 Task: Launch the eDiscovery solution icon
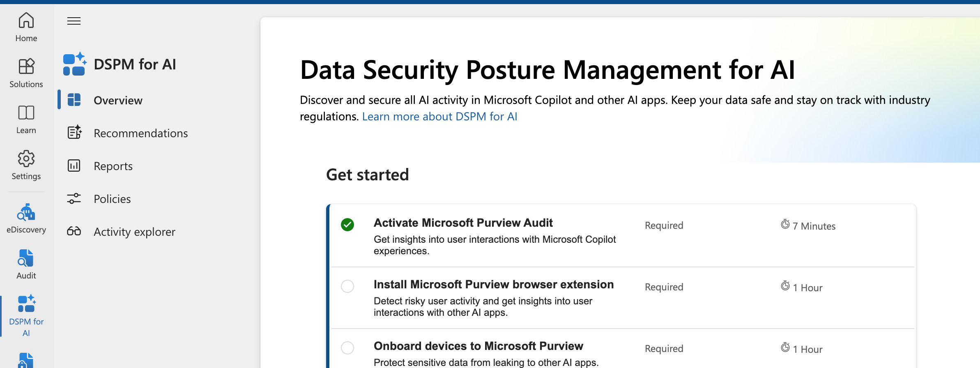pos(26,212)
